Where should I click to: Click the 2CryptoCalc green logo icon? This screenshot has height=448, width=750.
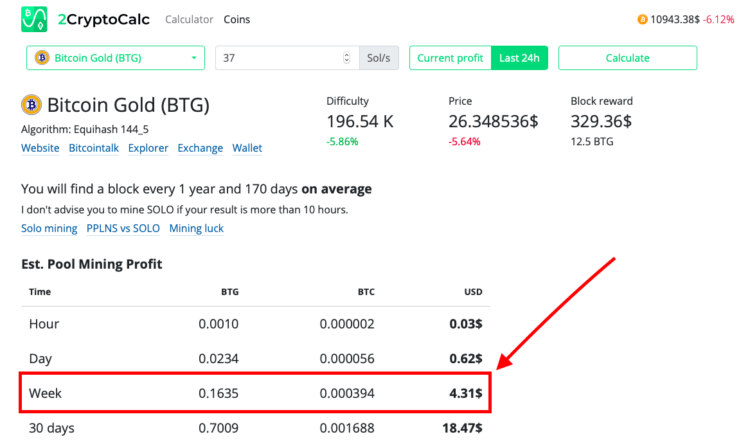point(34,19)
